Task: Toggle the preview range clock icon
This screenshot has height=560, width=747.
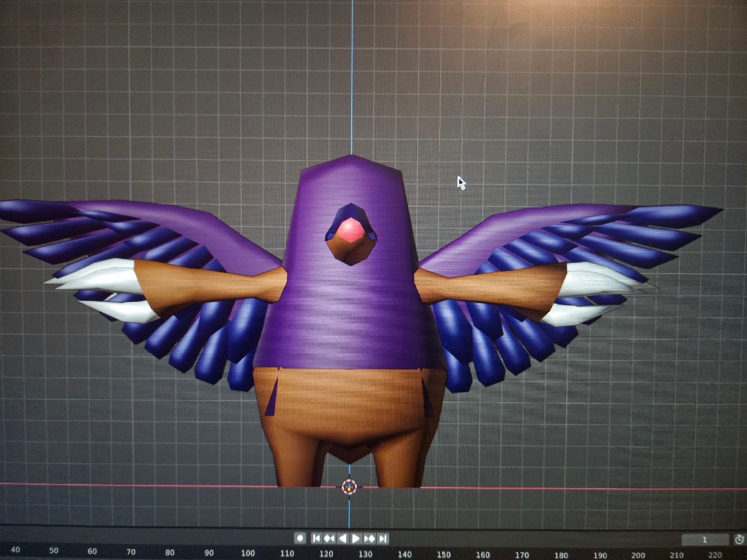Action: coord(739,539)
